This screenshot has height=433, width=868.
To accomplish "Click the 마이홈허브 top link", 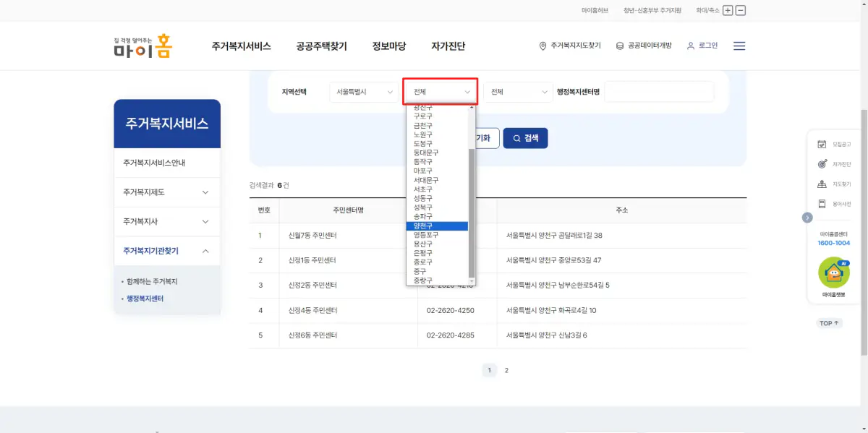I will (595, 11).
